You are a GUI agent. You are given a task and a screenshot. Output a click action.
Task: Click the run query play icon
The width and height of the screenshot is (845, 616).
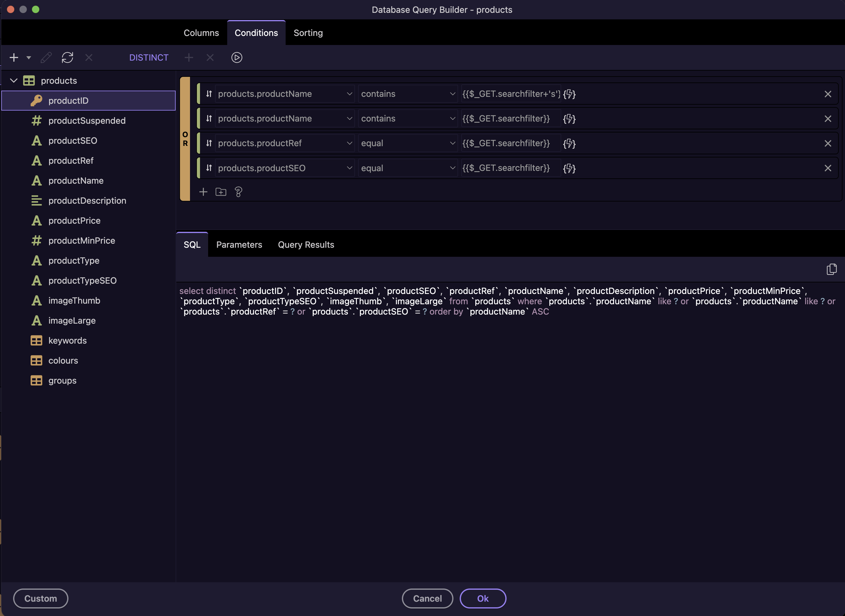pos(237,57)
